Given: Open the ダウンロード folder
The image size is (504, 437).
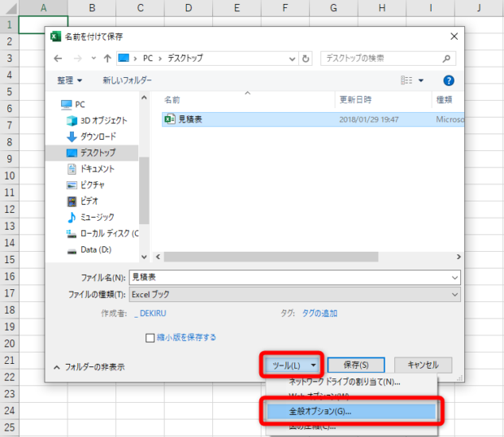Looking at the screenshot, I should [91, 136].
